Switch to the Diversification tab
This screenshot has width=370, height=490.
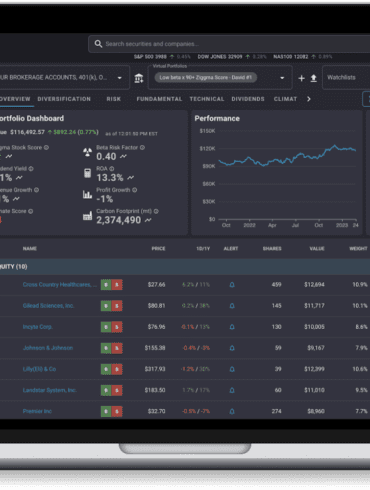pos(64,99)
